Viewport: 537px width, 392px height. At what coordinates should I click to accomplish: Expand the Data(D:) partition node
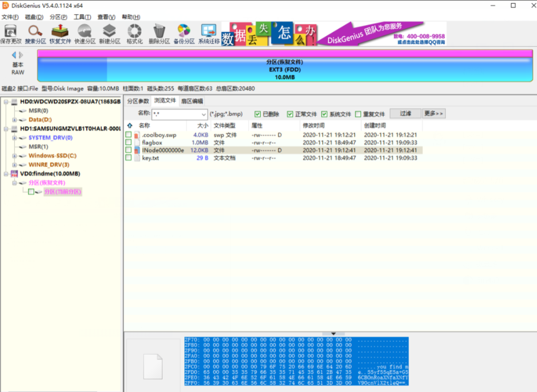coord(14,120)
